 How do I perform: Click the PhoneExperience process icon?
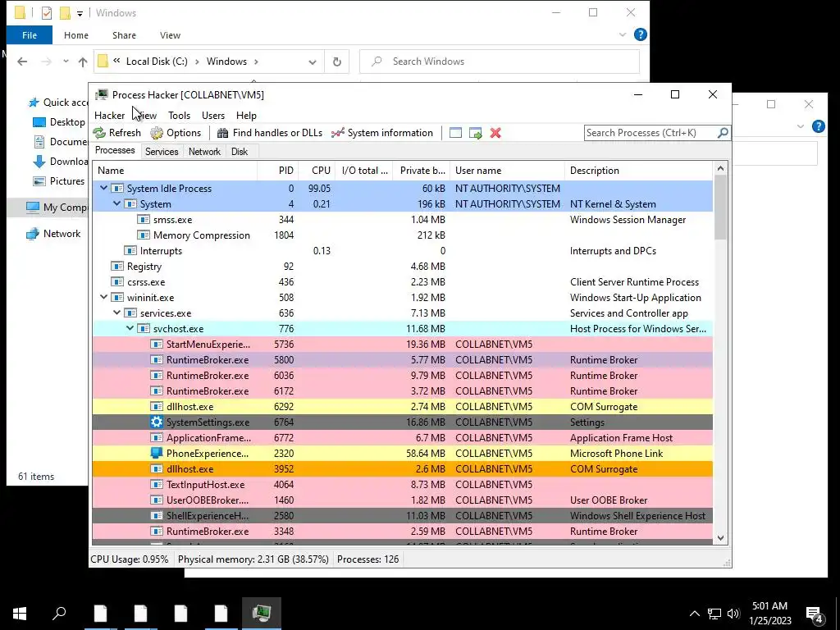coord(157,453)
